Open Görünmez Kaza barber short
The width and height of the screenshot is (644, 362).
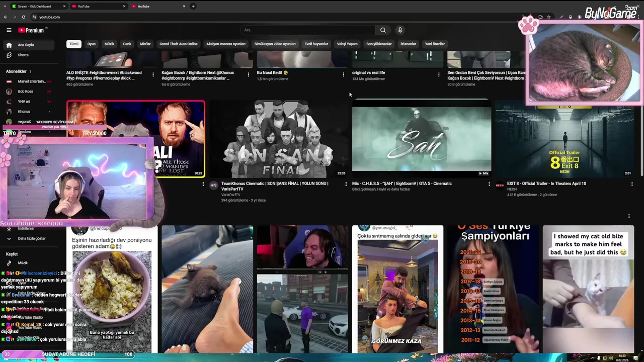click(x=397, y=289)
